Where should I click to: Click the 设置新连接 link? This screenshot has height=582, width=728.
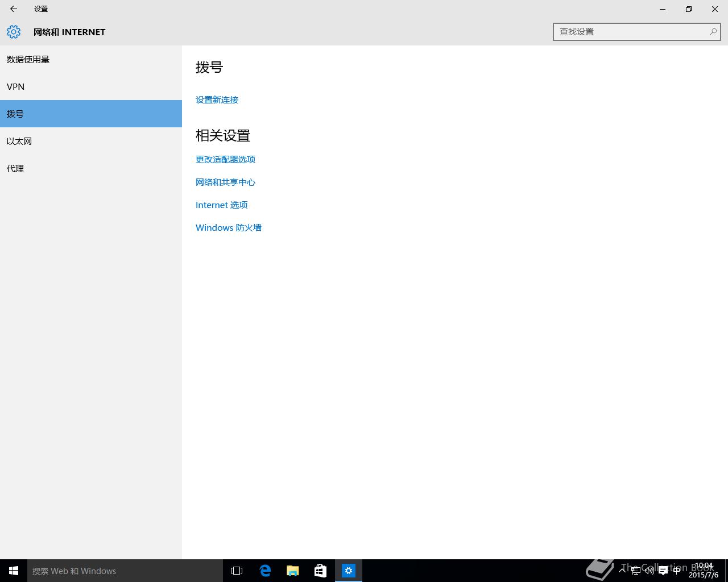[217, 99]
